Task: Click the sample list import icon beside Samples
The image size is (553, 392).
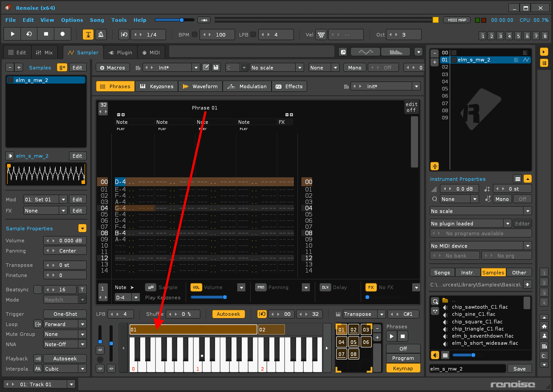Action: click(62, 67)
